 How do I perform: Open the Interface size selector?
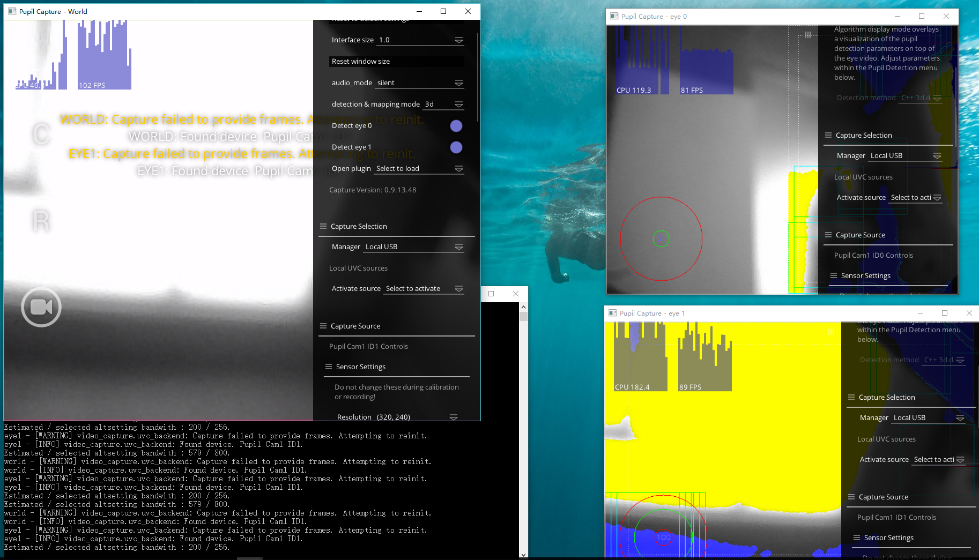click(x=420, y=40)
